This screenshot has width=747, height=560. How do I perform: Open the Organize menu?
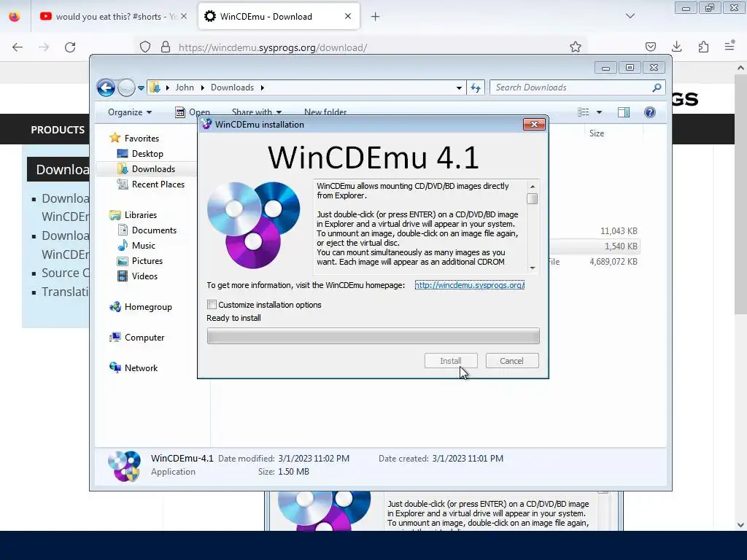(x=130, y=112)
